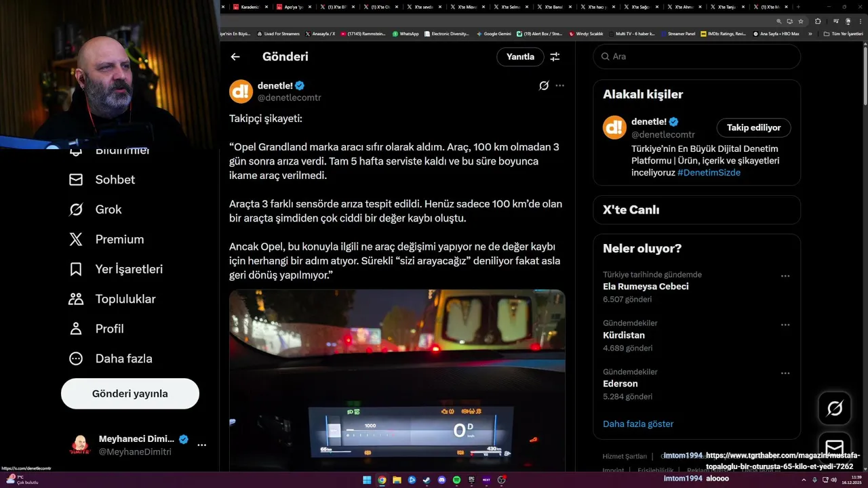
Task: Open the Ederson trending topic
Action: (x=620, y=384)
